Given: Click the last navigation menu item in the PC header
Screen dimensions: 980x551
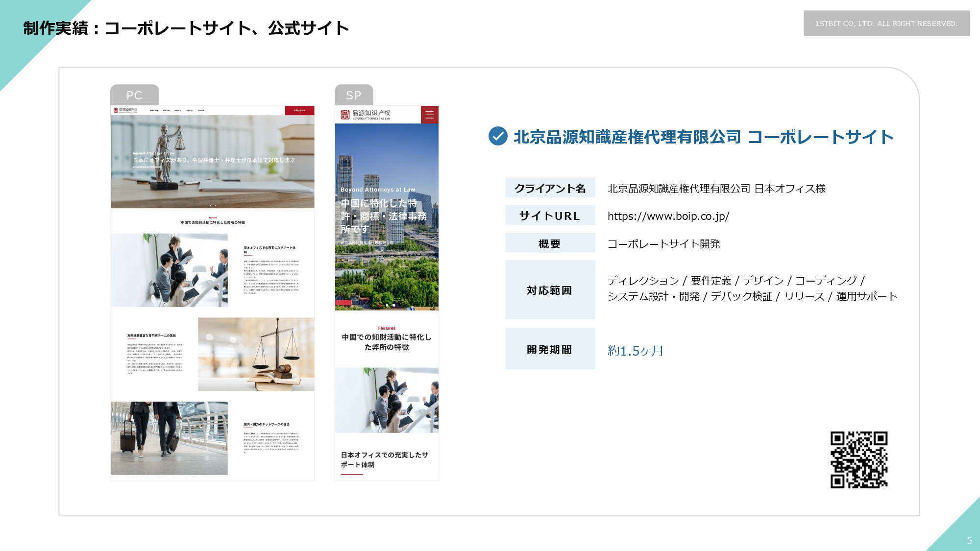Looking at the screenshot, I should pyautogui.click(x=200, y=110).
